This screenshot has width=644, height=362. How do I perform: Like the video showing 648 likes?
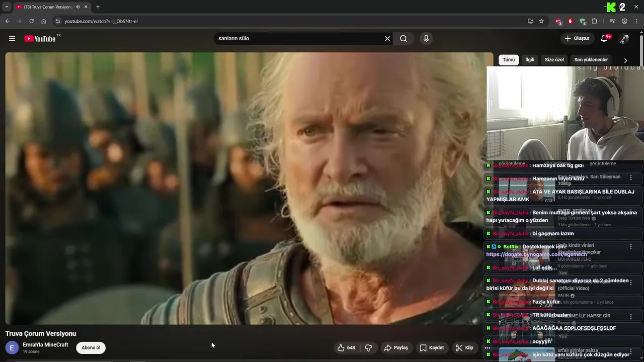point(347,348)
